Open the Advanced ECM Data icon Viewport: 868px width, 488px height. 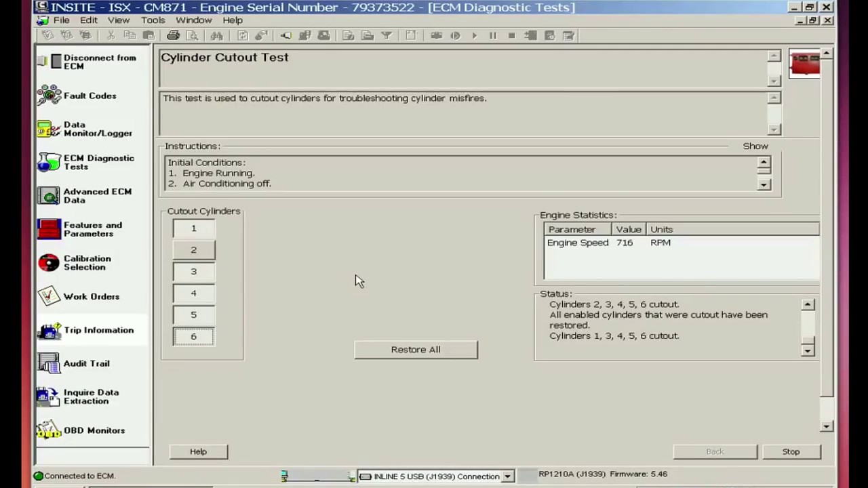coord(49,196)
